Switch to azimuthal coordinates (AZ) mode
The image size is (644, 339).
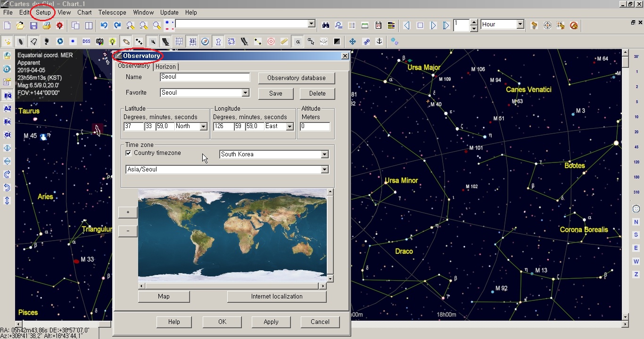pos(7,109)
